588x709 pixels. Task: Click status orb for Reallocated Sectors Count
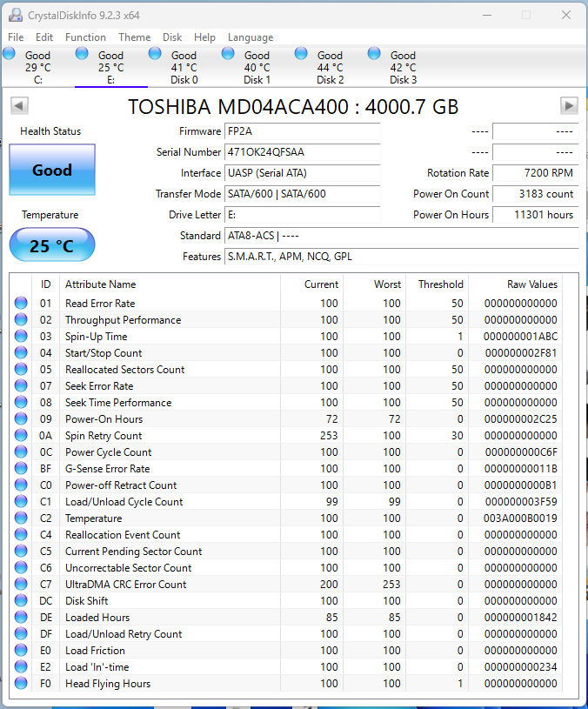21,369
